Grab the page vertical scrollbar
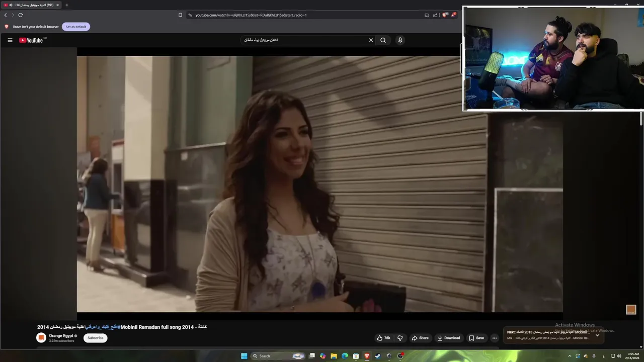The image size is (644, 362). (641, 119)
